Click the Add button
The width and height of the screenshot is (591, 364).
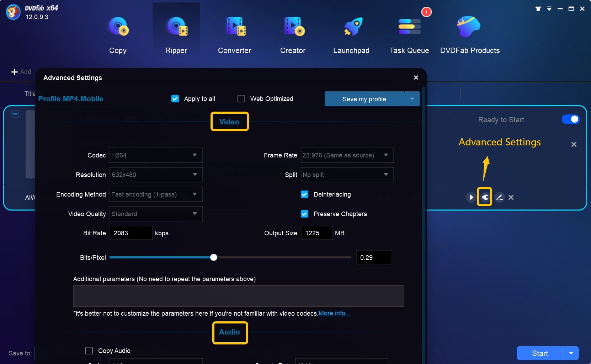[x=21, y=72]
